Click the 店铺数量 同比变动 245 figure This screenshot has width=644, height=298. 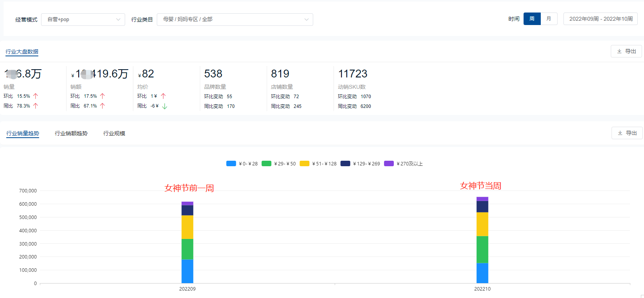click(x=298, y=106)
